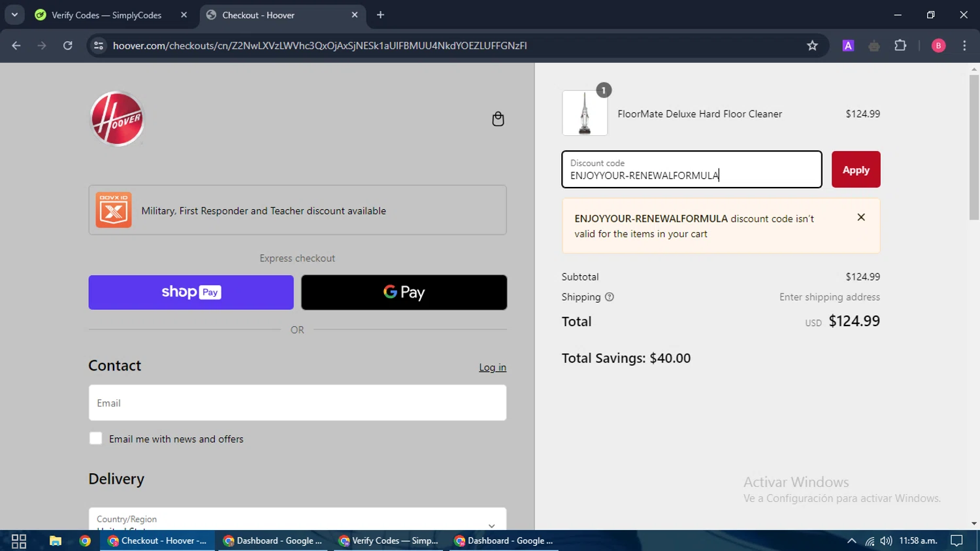Click the scrollbar down arrow
The height and width of the screenshot is (551, 980).
click(x=974, y=524)
